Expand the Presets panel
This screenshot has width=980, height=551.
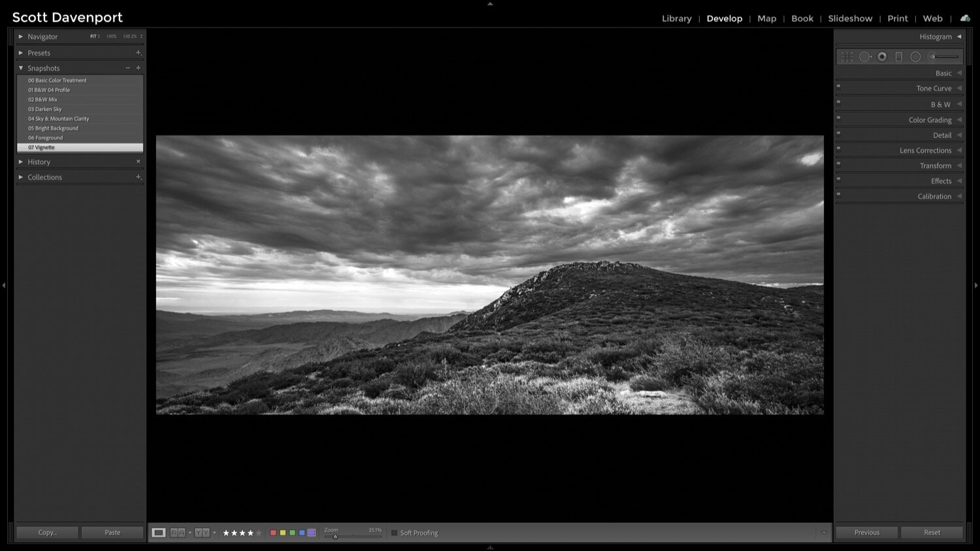pyautogui.click(x=21, y=53)
